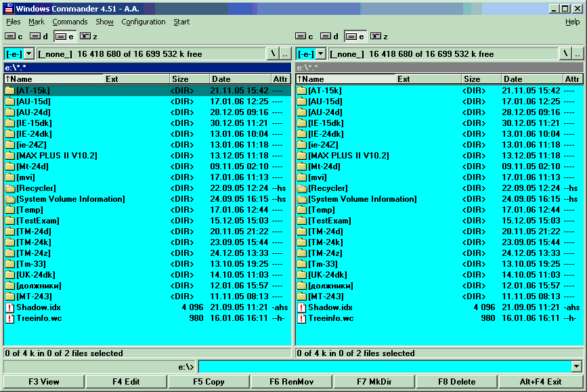Viewport: 587px width, 392px height.
Task: Open right panel drive dropdown [-e-]
Action: 320,54
